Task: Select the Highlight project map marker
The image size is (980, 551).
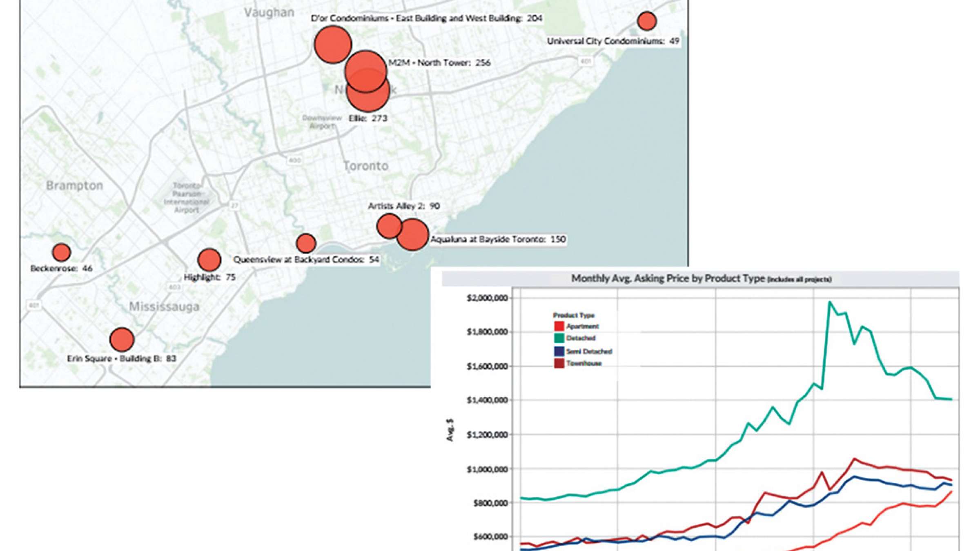Action: pyautogui.click(x=209, y=260)
